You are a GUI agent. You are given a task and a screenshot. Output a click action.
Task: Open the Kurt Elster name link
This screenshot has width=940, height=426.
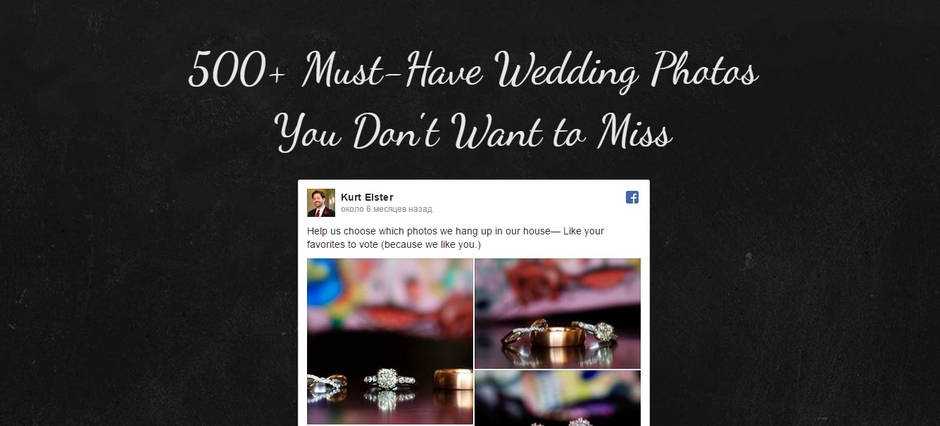click(x=367, y=197)
